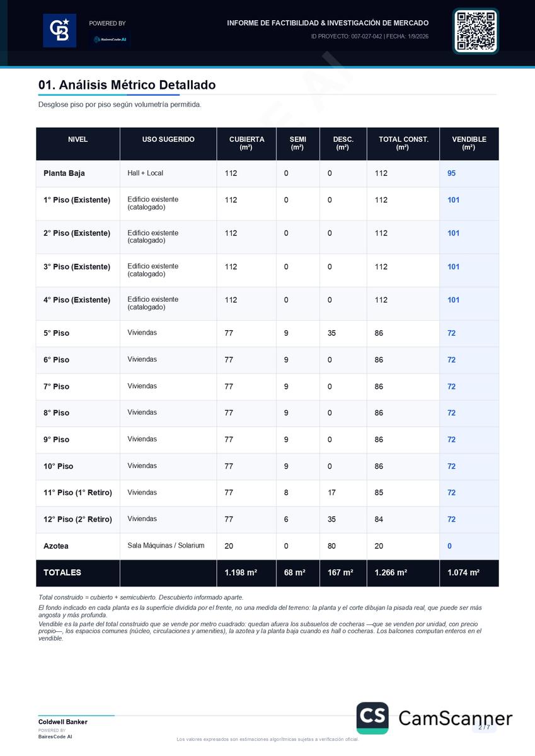
Task: Click the Azotea row label
Action: point(56,546)
